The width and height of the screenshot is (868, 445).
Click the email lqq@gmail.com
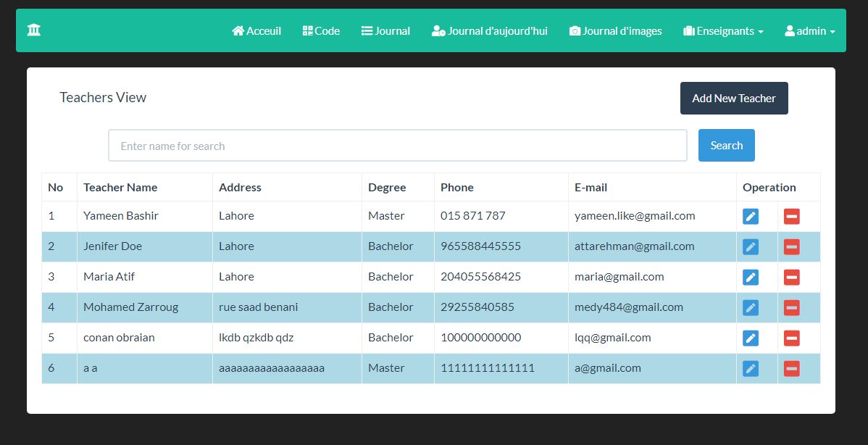tap(612, 338)
